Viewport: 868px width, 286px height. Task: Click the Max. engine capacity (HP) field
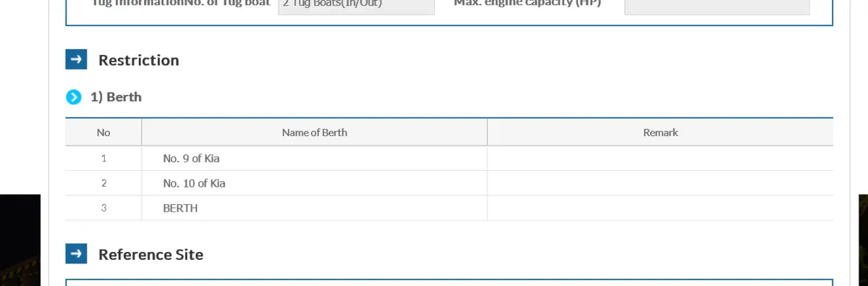[717, 6]
